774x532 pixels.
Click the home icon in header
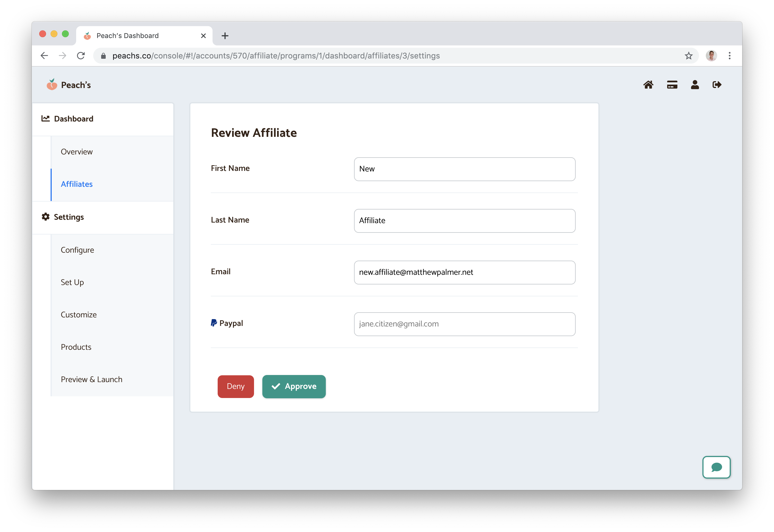tap(648, 85)
